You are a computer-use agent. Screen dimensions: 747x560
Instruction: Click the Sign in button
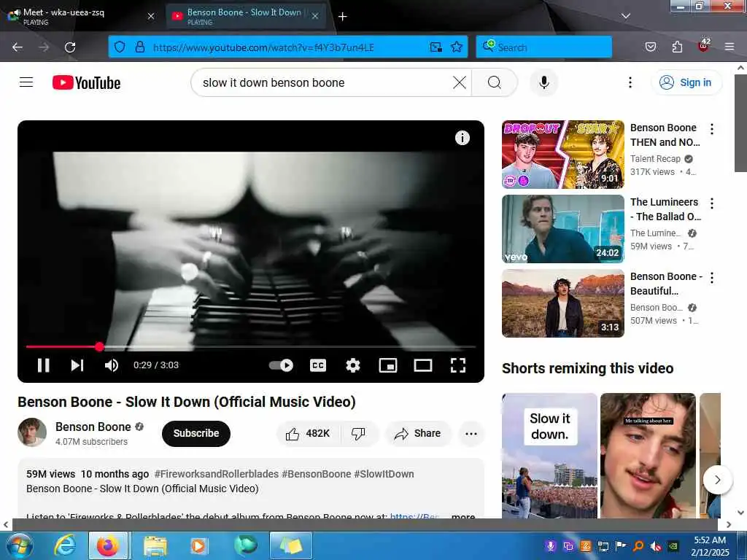click(x=686, y=82)
